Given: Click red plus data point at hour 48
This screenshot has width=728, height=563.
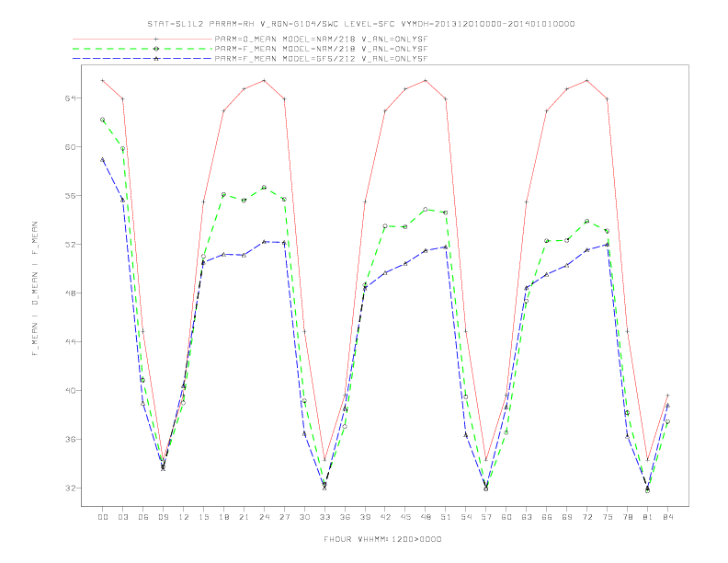Looking at the screenshot, I should (426, 80).
